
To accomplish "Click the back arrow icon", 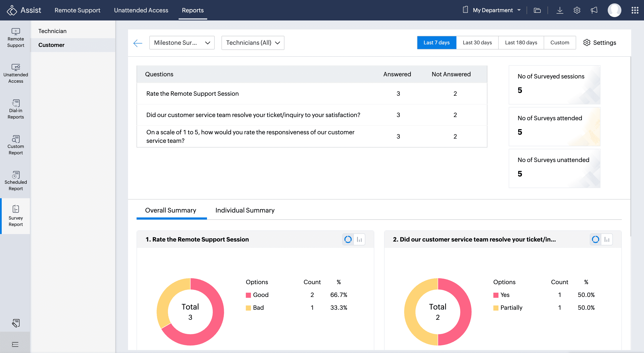I will [138, 43].
